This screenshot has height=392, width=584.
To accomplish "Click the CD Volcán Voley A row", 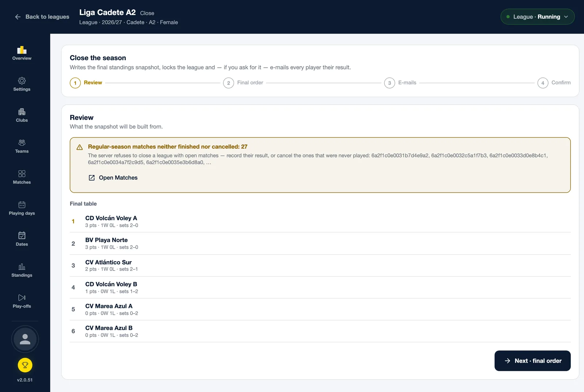I will [320, 221].
